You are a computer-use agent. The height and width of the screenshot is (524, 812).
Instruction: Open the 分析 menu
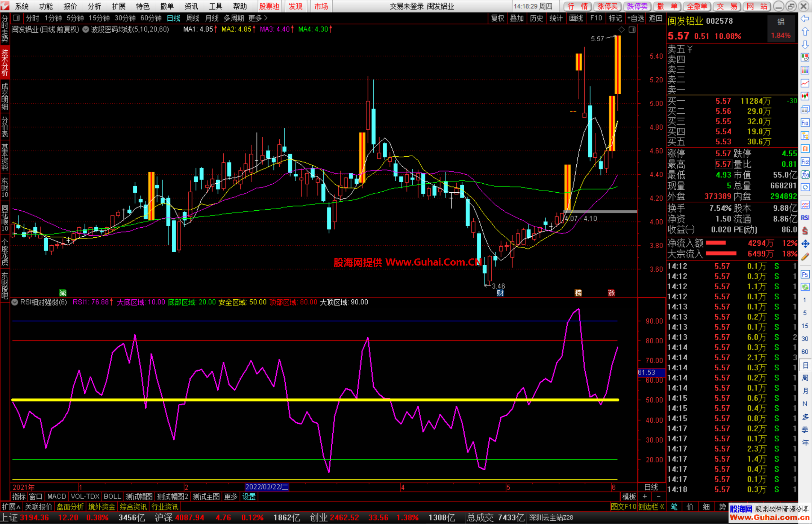point(94,6)
